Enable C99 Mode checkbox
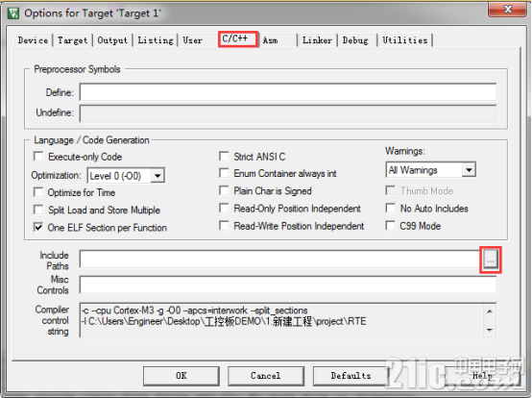 point(391,226)
